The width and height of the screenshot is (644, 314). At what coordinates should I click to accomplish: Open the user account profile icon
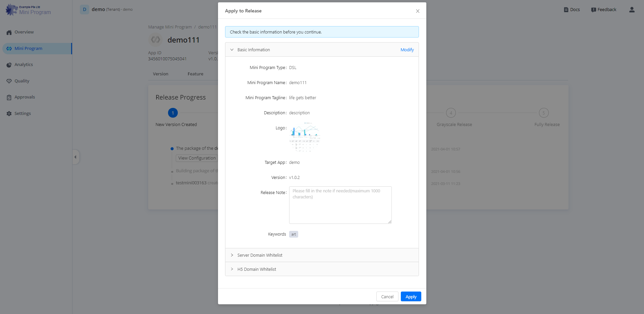click(632, 10)
